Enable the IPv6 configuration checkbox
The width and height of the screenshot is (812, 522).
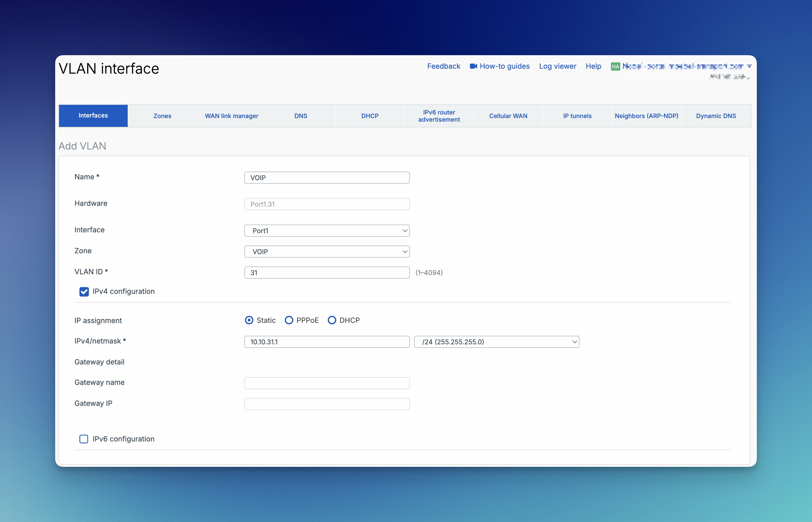click(x=84, y=439)
